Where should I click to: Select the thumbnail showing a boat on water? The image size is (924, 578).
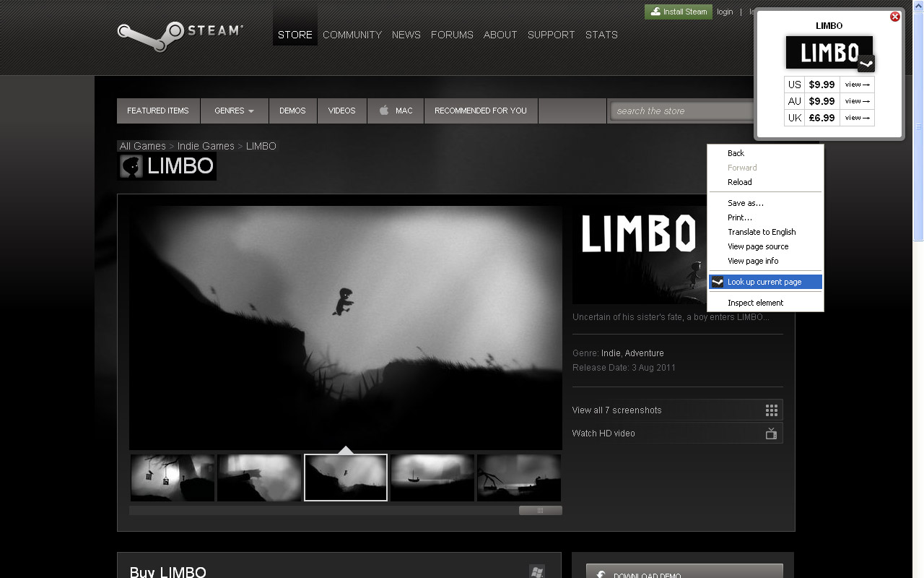click(x=432, y=478)
